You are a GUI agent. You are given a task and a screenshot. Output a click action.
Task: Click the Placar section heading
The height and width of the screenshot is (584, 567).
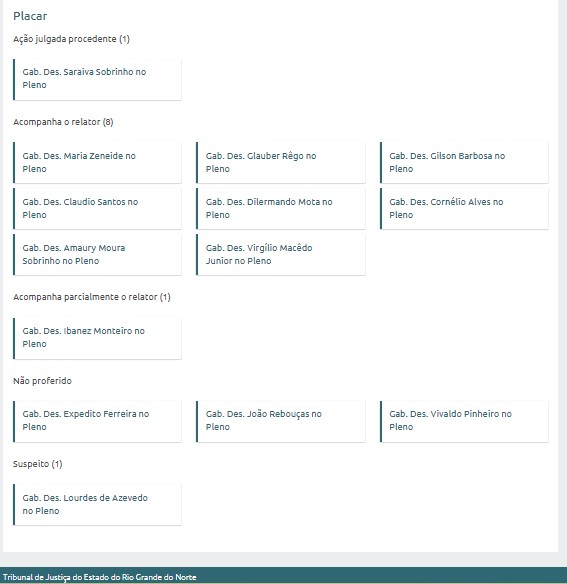[x=30, y=16]
